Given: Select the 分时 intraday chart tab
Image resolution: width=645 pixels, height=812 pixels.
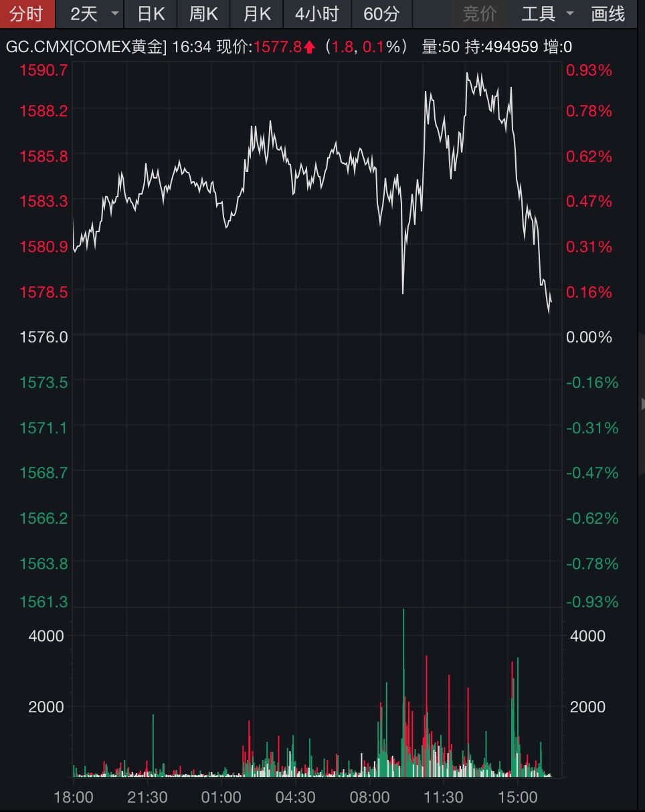Looking at the screenshot, I should tap(25, 13).
